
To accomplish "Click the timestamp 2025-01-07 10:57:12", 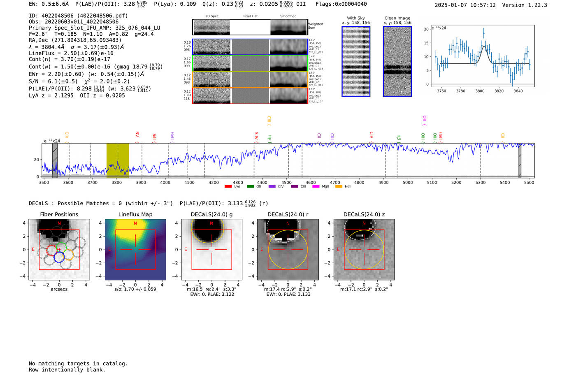I will coord(465,5).
